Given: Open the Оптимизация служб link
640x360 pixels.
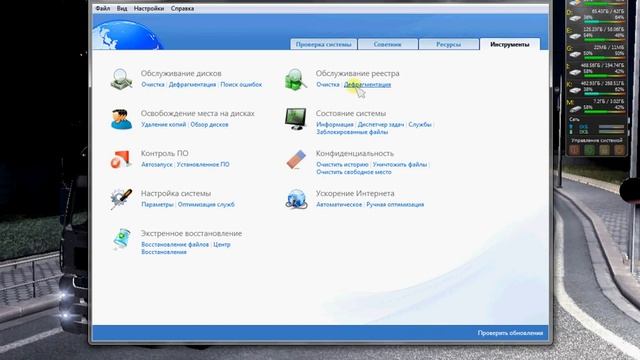Looking at the screenshot, I should (206, 204).
